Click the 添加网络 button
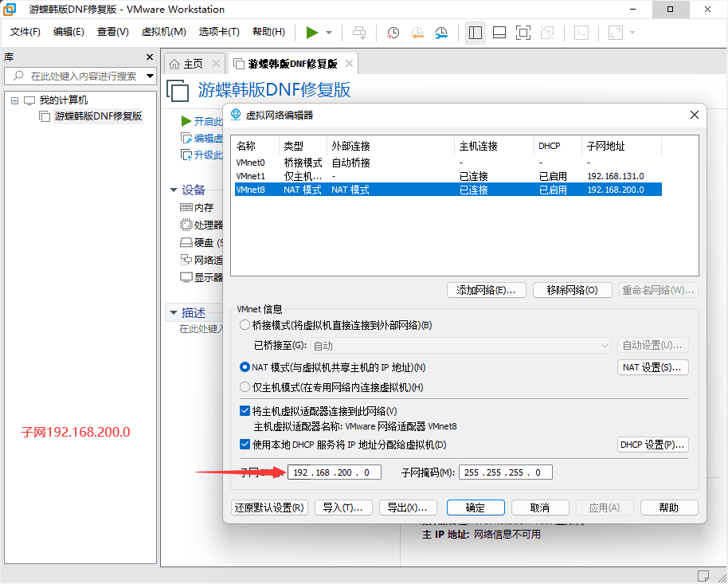 click(486, 290)
